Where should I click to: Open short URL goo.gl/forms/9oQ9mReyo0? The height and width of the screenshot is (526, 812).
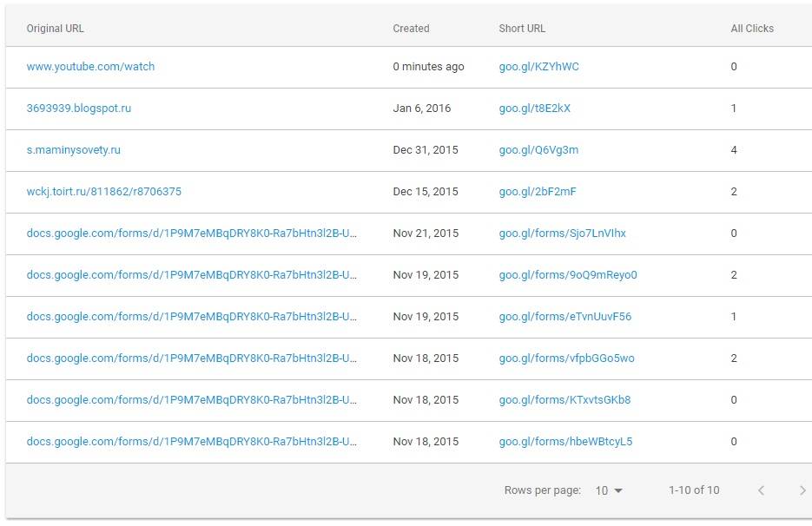click(x=568, y=275)
